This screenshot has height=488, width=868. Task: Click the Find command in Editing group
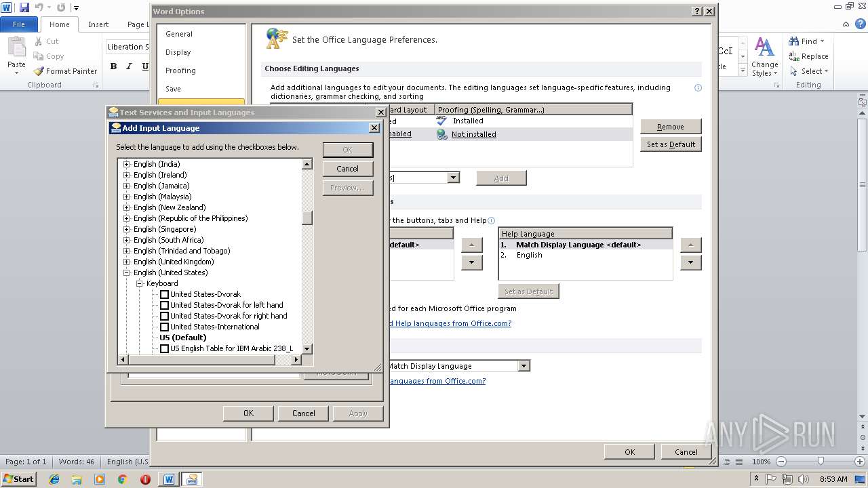806,41
